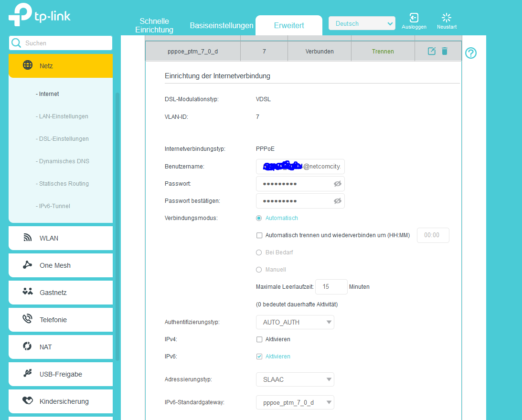Click the Neustart reboot icon

[x=447, y=18]
